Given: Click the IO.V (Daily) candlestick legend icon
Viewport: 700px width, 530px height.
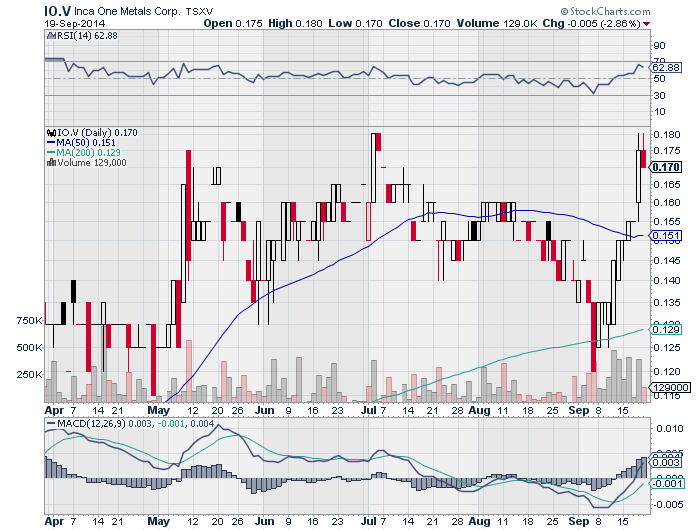Looking at the screenshot, I should [x=51, y=131].
